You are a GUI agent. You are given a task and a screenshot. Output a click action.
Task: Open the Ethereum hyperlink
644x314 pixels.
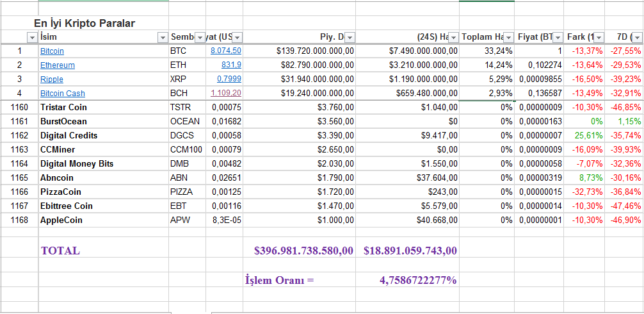point(58,65)
